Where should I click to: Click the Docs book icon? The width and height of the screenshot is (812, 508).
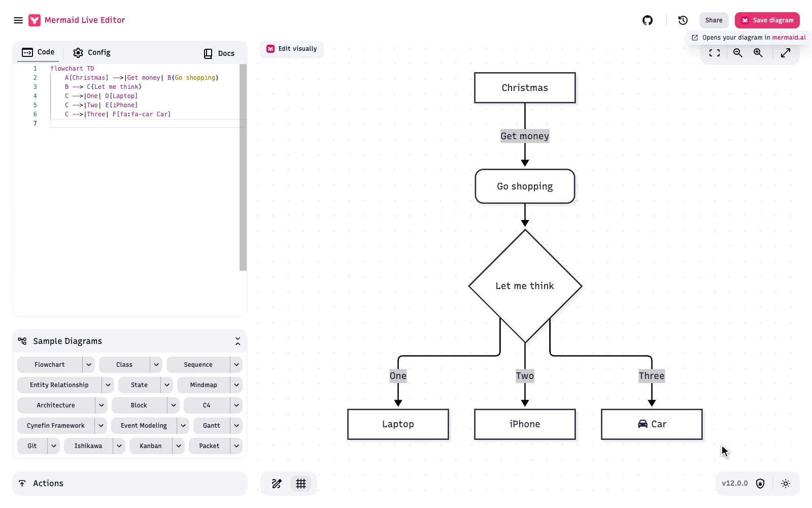[208, 53]
